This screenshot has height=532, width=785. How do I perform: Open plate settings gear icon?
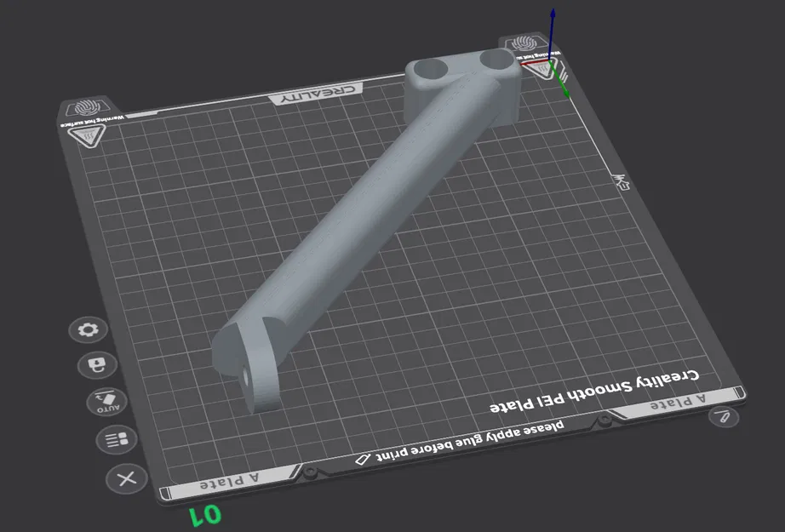[88, 329]
